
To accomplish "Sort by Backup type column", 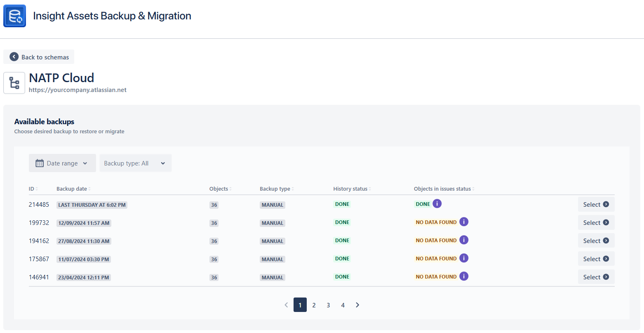I will click(x=277, y=189).
